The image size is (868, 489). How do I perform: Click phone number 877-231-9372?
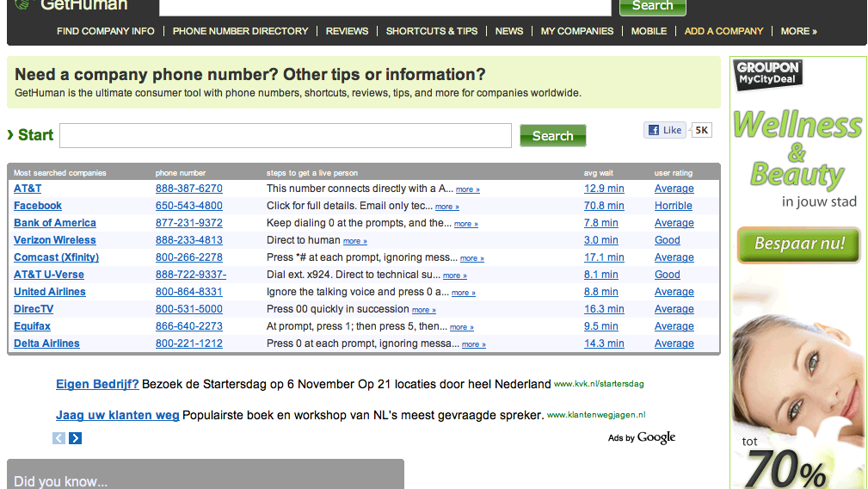pyautogui.click(x=188, y=223)
